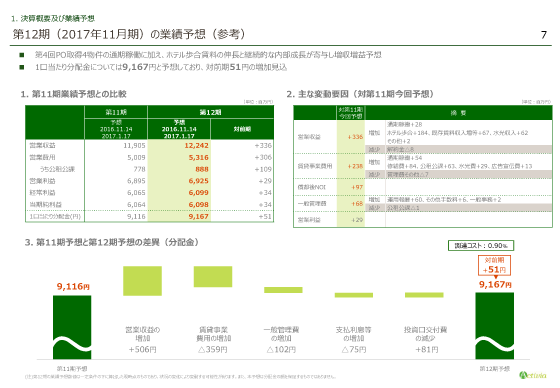Click the +336 variance value

point(355,137)
